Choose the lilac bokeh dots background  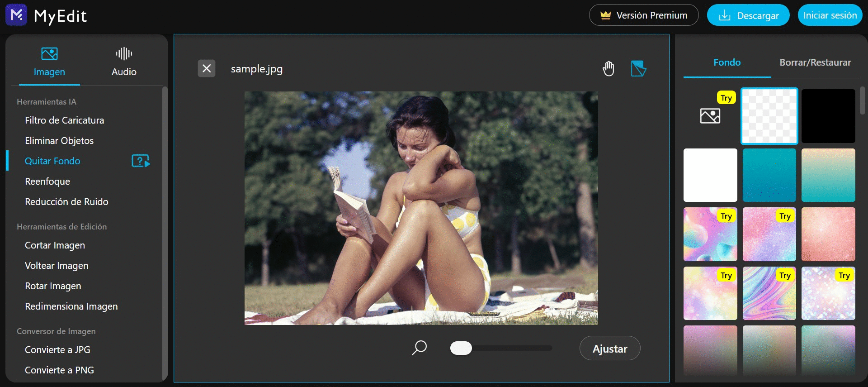pyautogui.click(x=828, y=293)
